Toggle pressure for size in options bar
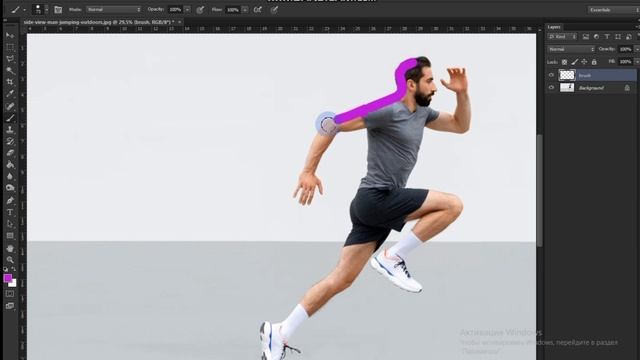 tap(274, 9)
